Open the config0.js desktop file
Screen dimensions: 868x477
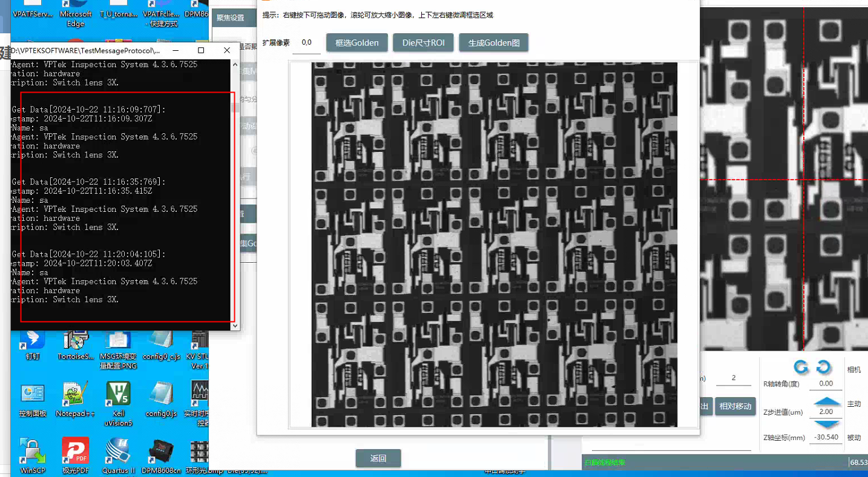[x=161, y=400]
